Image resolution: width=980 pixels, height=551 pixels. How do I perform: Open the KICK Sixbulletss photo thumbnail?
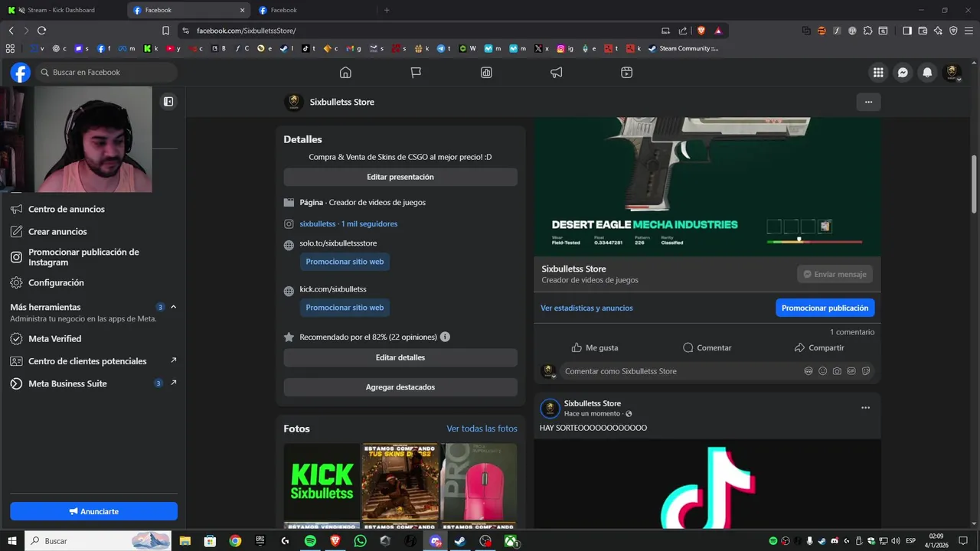[x=322, y=482]
